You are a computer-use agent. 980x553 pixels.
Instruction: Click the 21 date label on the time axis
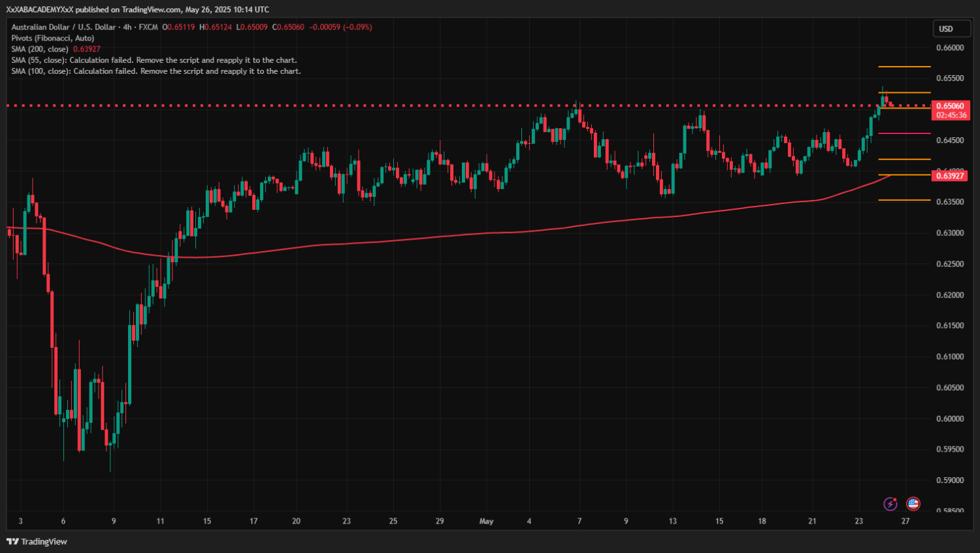[812, 522]
